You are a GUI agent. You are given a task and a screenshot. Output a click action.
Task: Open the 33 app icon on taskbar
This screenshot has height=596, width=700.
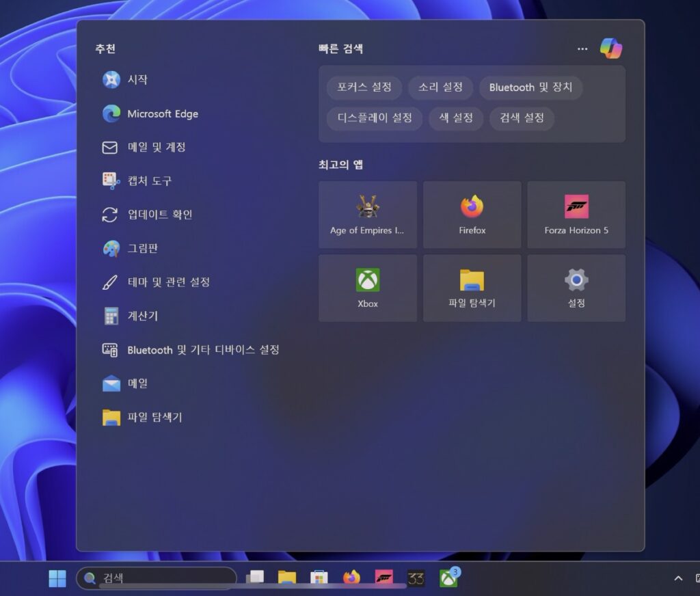click(416, 579)
